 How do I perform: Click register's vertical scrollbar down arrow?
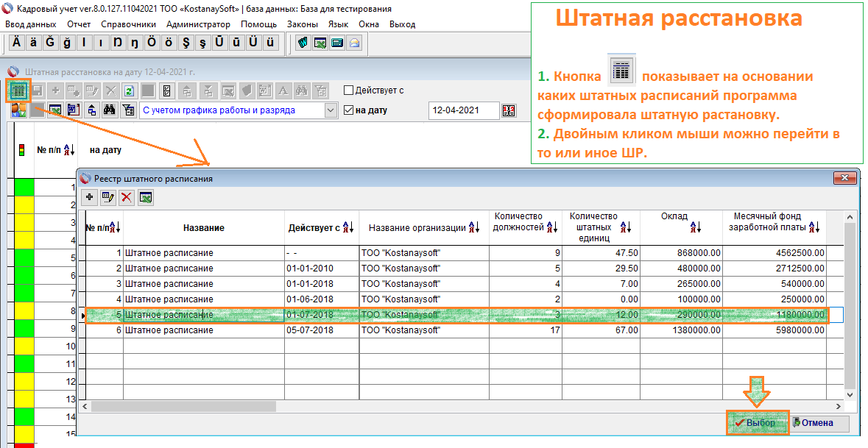(x=851, y=395)
